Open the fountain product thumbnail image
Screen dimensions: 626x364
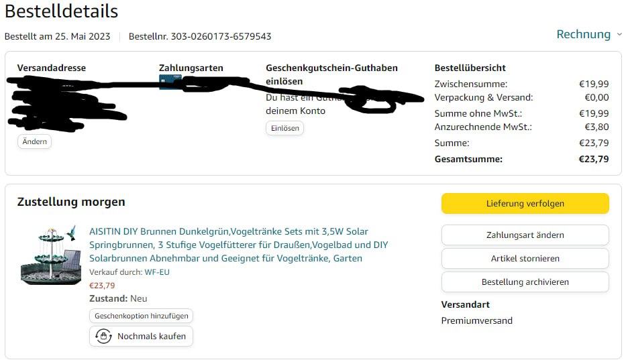(x=50, y=255)
